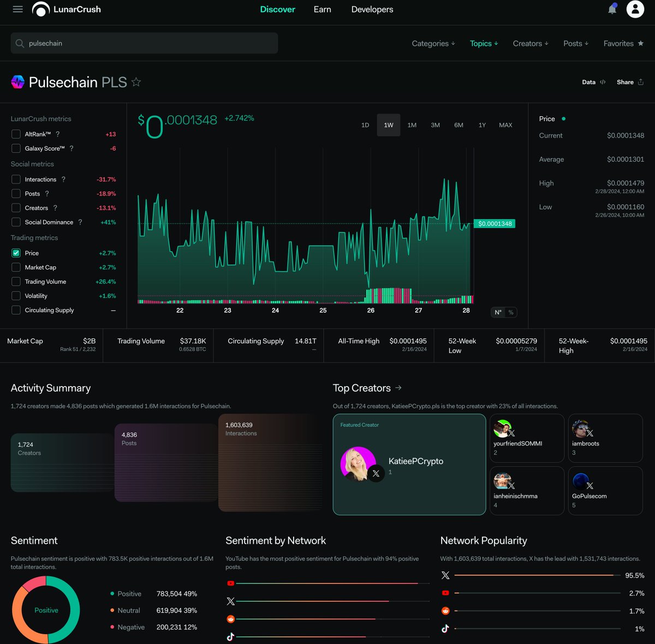Expand the Categories dropdown
655x644 pixels.
click(x=433, y=44)
